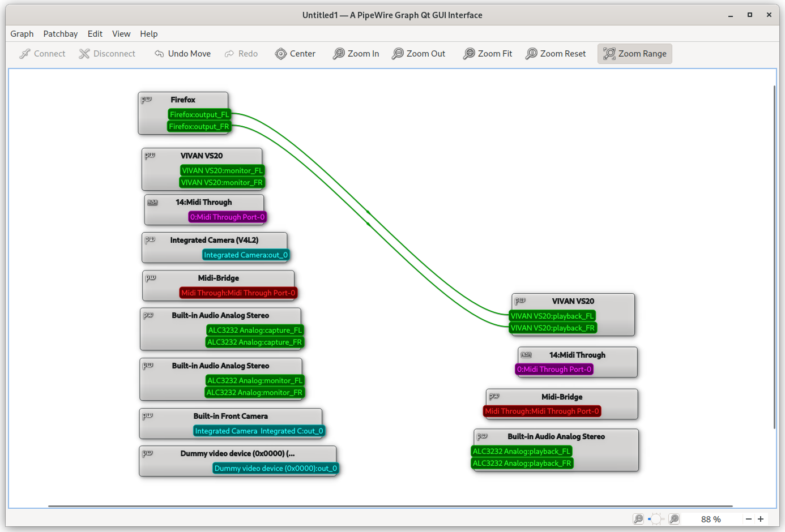Viewport: 785px width, 532px height.
Task: Center the graph view
Action: coord(295,54)
